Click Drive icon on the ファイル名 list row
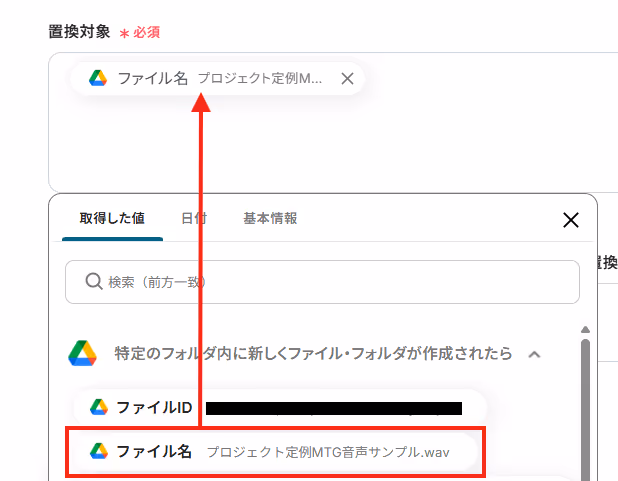 point(99,451)
